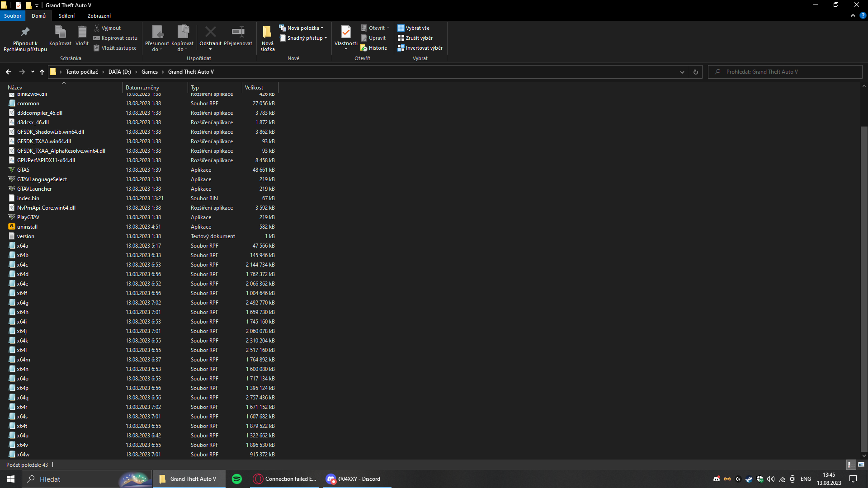The image size is (868, 488).
Task: Click the Kopírovat copy icon
Action: coord(60,32)
